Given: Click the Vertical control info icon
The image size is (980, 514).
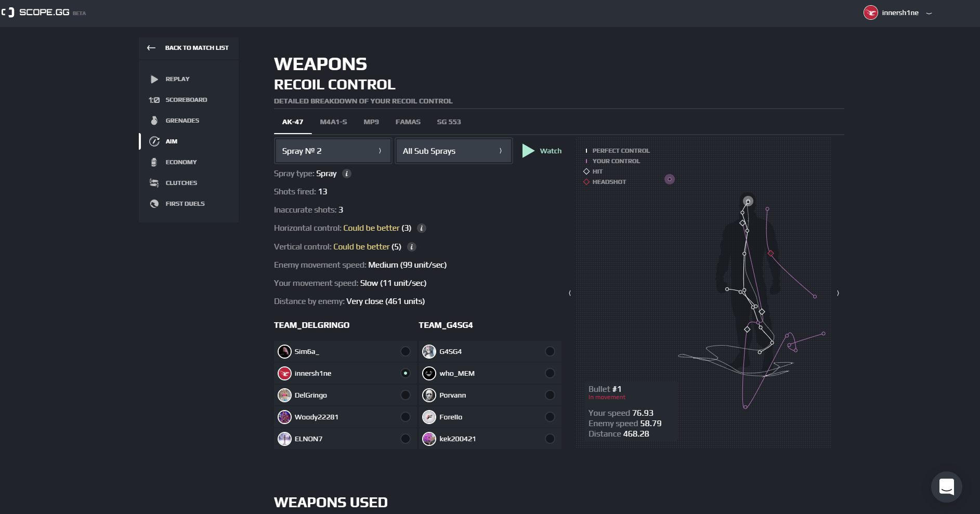Looking at the screenshot, I should coord(412,247).
